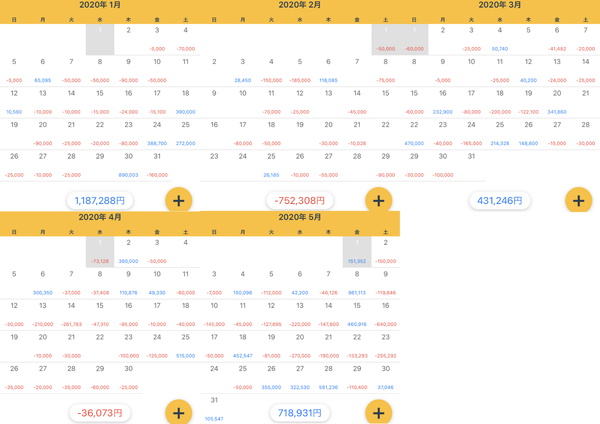The width and height of the screenshot is (600, 424).
Task: Select the 2020年 3月 header
Action: 500,5
